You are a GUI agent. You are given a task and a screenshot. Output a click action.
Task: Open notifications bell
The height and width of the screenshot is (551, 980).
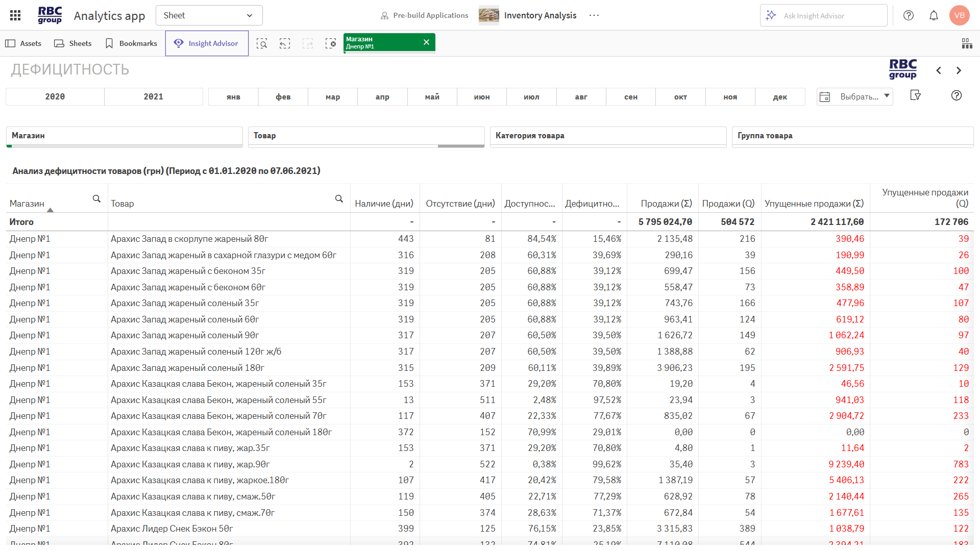click(934, 15)
